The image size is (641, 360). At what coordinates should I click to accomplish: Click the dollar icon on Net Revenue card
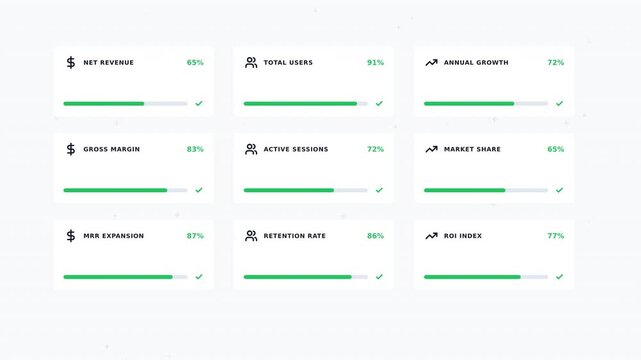click(71, 63)
